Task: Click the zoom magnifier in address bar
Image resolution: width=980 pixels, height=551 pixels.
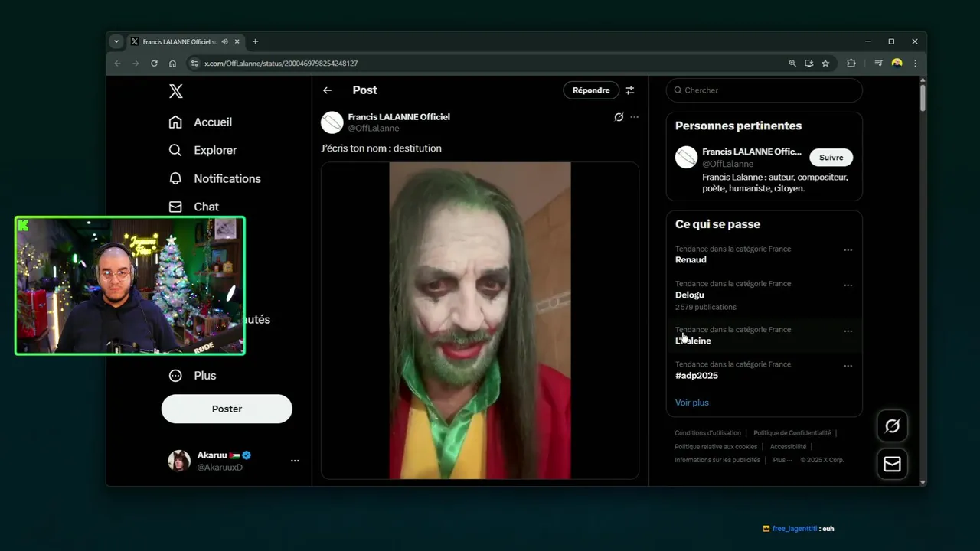Action: pyautogui.click(x=792, y=64)
